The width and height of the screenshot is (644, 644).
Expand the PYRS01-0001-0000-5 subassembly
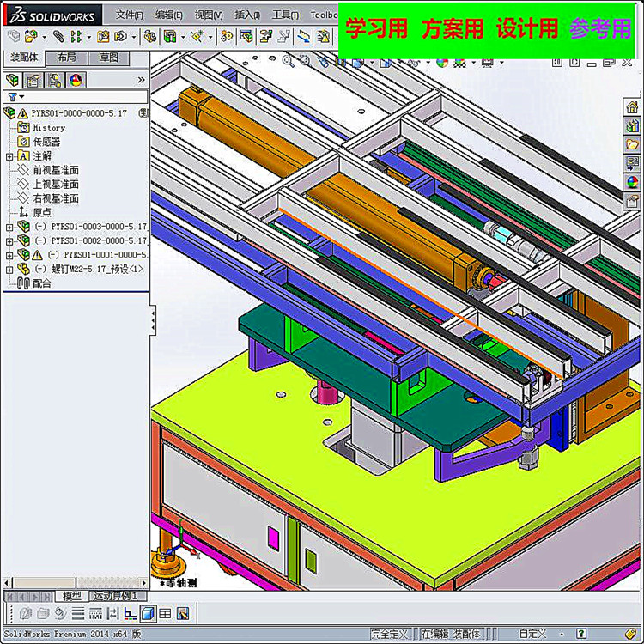9,256
